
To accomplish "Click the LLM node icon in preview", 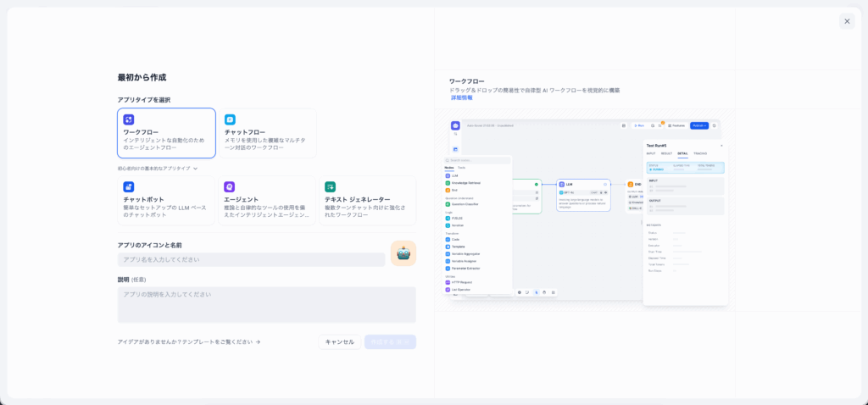I will [x=562, y=184].
